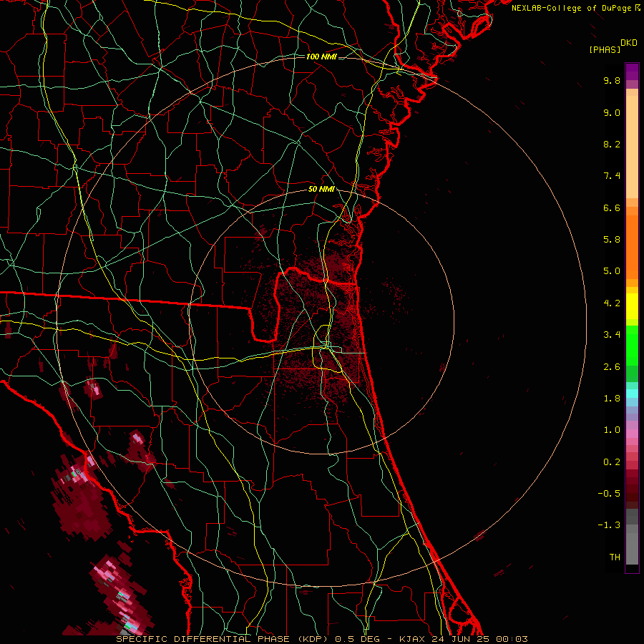Click the 1.8 legend value

coord(612,399)
